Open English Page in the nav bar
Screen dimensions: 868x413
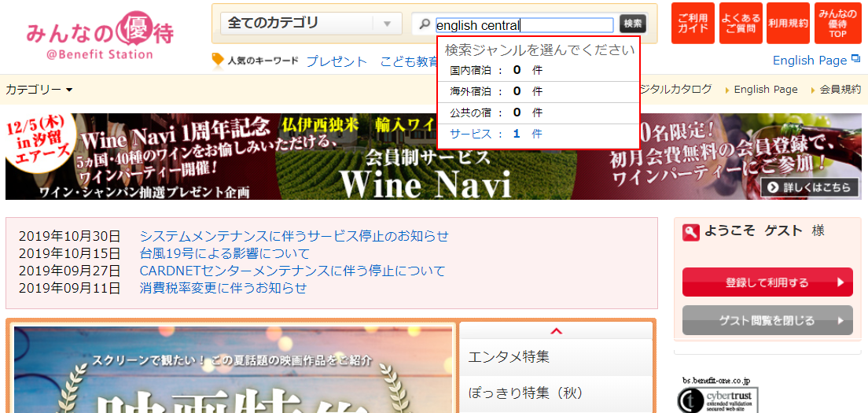(766, 90)
